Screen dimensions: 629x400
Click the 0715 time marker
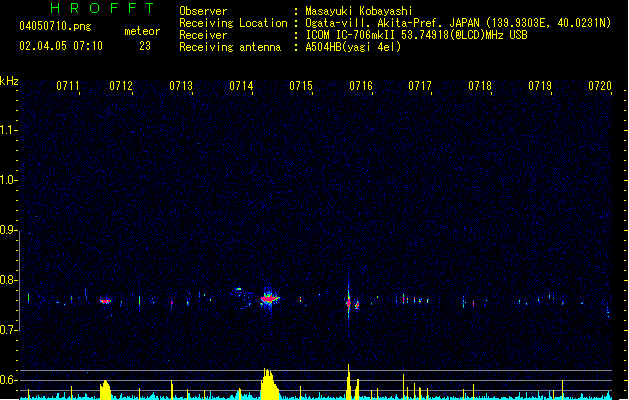click(301, 86)
